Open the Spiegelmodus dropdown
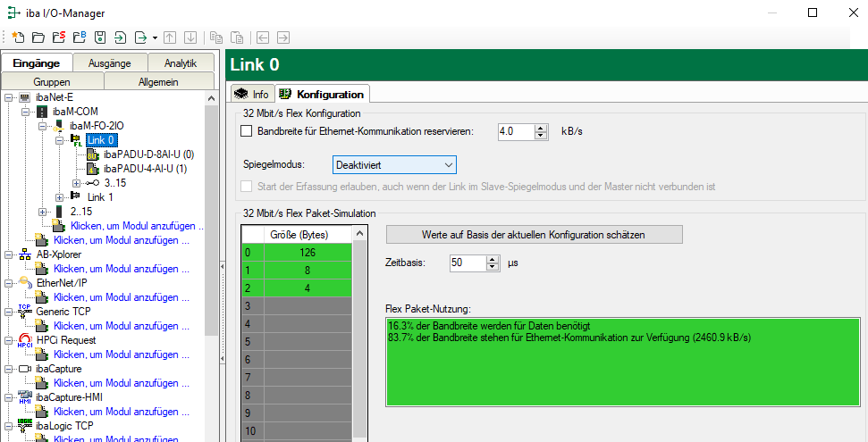This screenshot has width=868, height=442. [394, 165]
